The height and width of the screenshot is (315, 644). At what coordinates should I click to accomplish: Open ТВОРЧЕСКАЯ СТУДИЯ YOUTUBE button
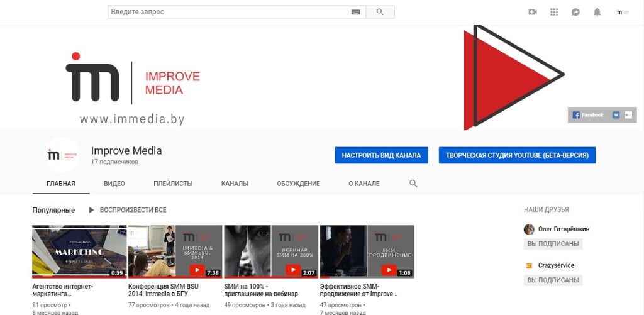click(x=517, y=155)
